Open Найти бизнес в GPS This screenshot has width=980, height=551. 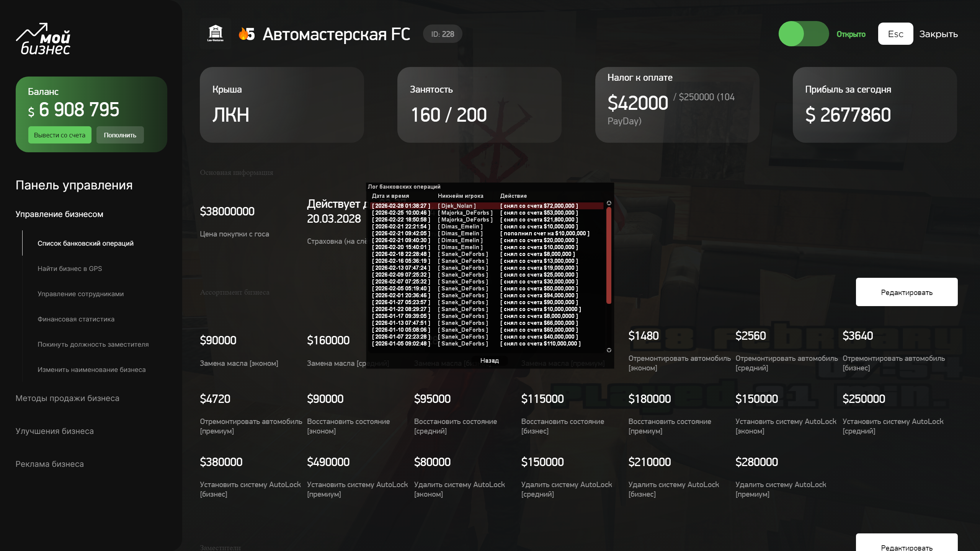(70, 269)
